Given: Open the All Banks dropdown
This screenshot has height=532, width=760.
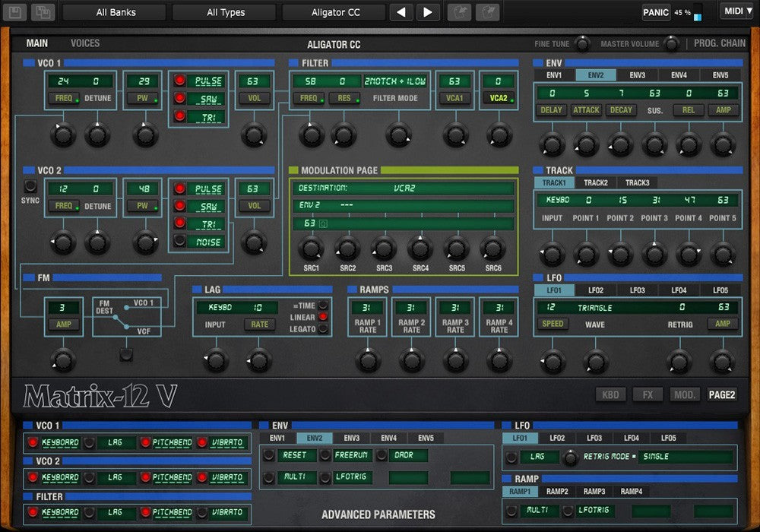Looking at the screenshot, I should tap(116, 12).
